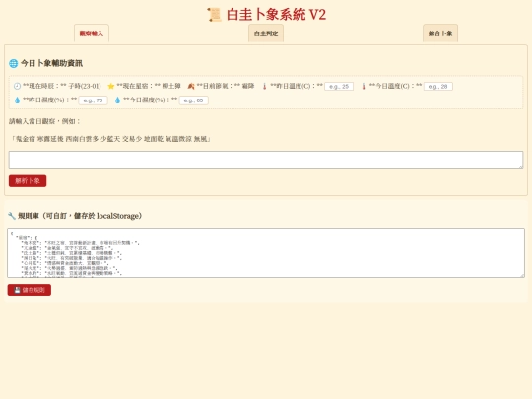Click the leaf icon before 日前節氣
532x399 pixels.
pyautogui.click(x=191, y=86)
